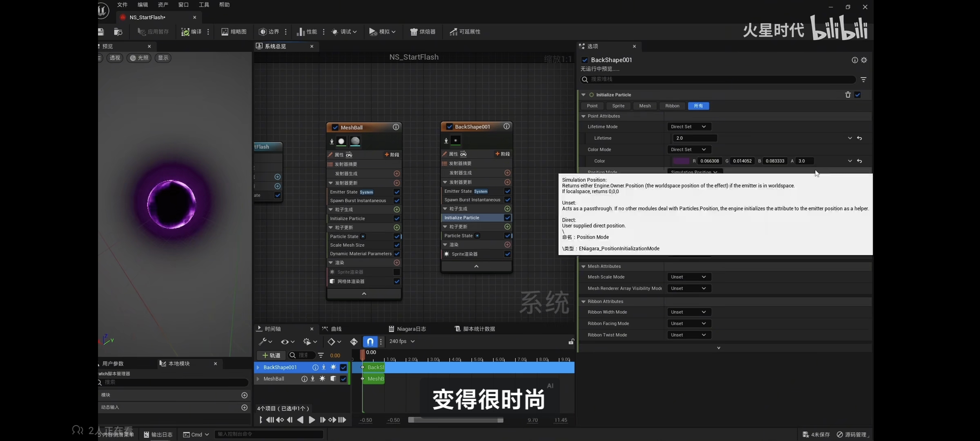Image resolution: width=980 pixels, height=441 pixels.
Task: Click the Bake (烘焙器) toolbar icon
Action: tap(423, 32)
